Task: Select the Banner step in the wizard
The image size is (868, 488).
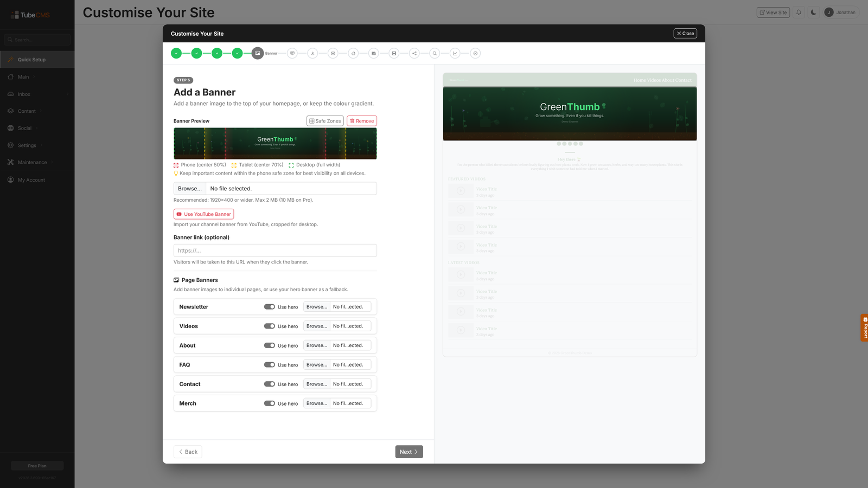Action: pyautogui.click(x=258, y=53)
